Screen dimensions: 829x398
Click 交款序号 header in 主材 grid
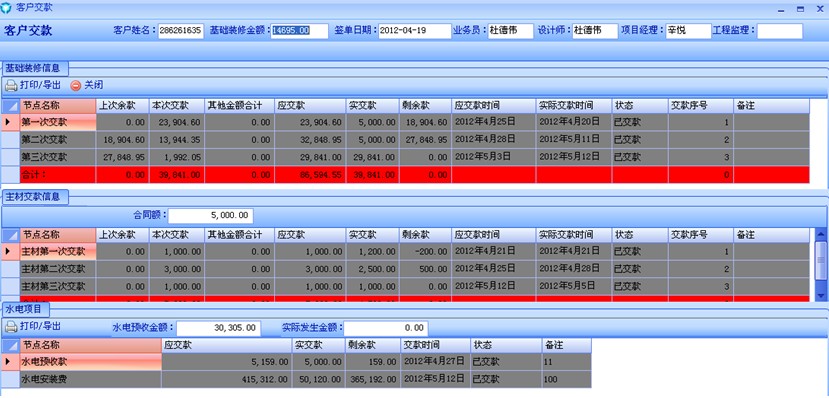[x=701, y=235]
